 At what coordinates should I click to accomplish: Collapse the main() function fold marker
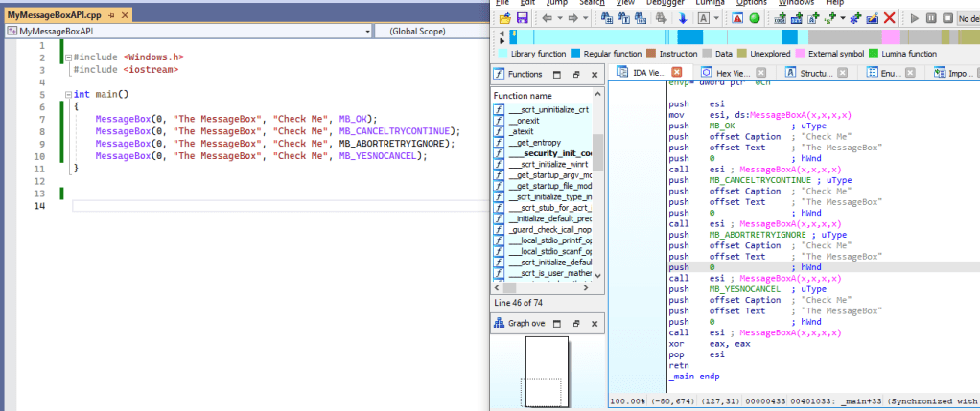(66, 95)
